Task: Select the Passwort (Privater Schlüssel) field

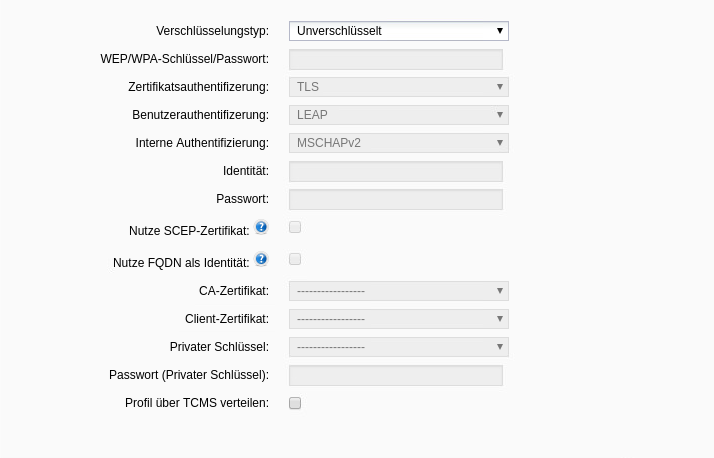Action: tap(395, 375)
